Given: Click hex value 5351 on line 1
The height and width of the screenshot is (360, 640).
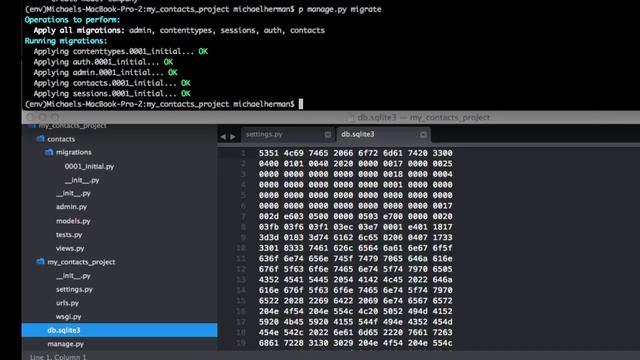Looking at the screenshot, I should pos(269,153).
